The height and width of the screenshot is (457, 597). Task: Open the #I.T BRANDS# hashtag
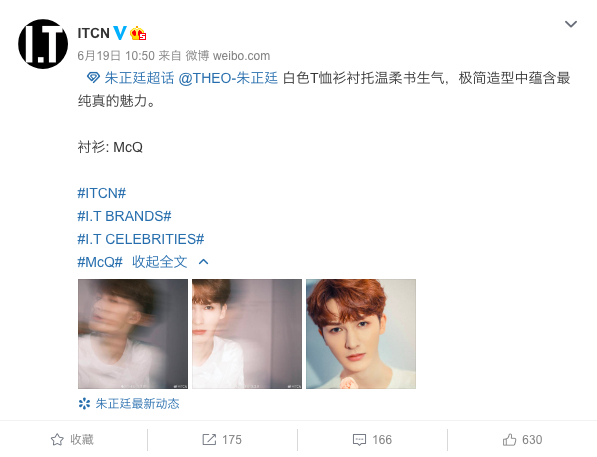pyautogui.click(x=125, y=216)
